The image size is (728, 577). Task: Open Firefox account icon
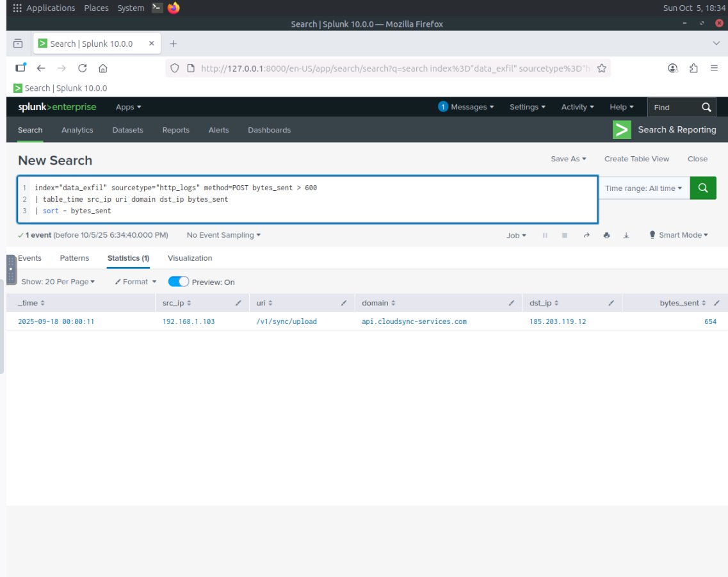(x=673, y=69)
